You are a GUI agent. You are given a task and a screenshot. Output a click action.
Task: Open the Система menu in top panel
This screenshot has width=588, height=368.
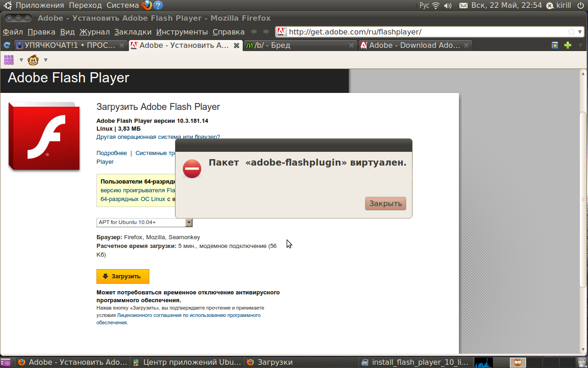click(123, 5)
